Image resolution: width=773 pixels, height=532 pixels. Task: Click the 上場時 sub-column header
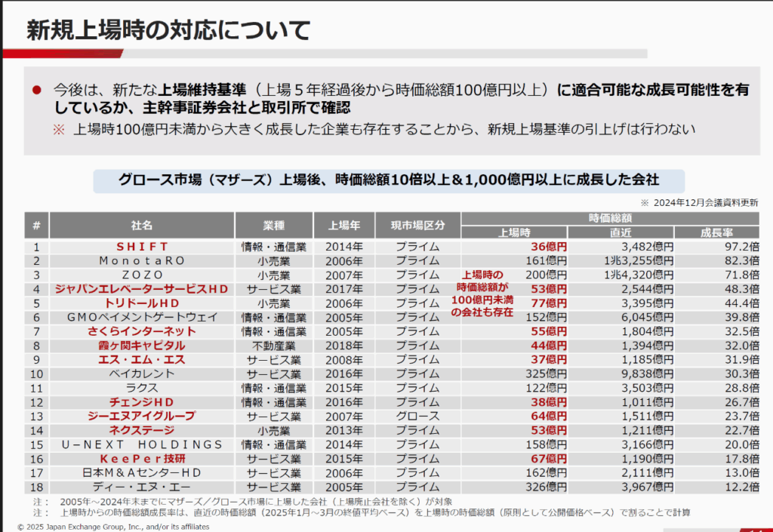514,232
